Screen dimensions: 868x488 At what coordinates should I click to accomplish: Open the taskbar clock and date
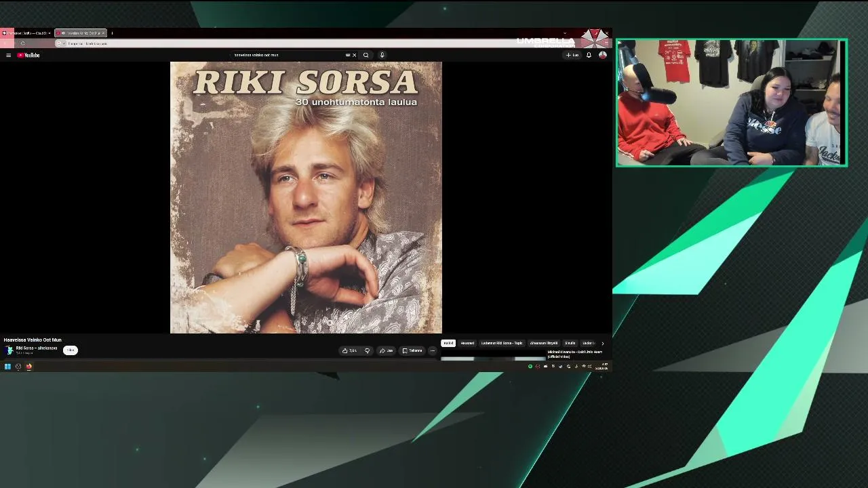(x=601, y=367)
